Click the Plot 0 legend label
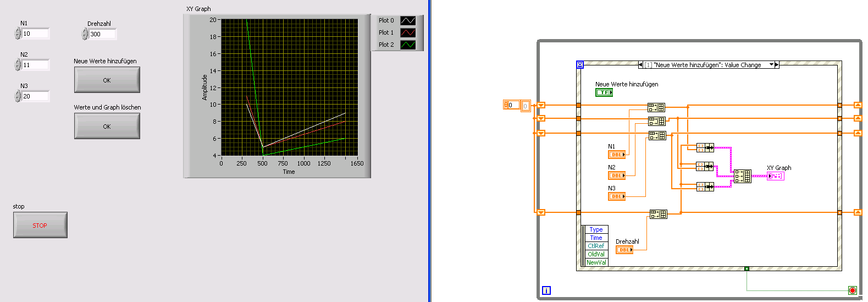 386,21
